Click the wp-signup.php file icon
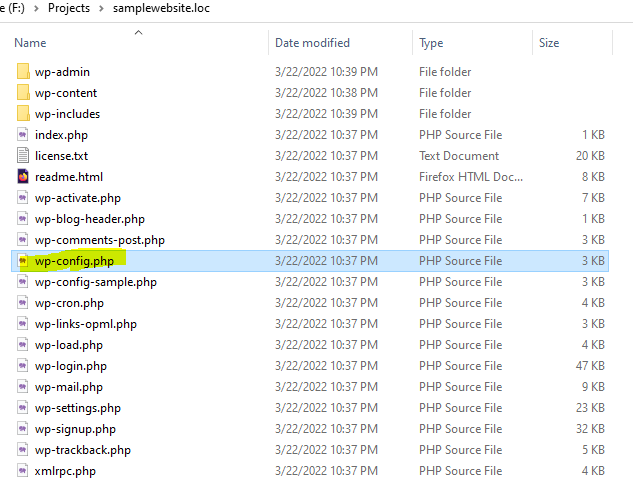This screenshot has width=633, height=489. tap(23, 428)
